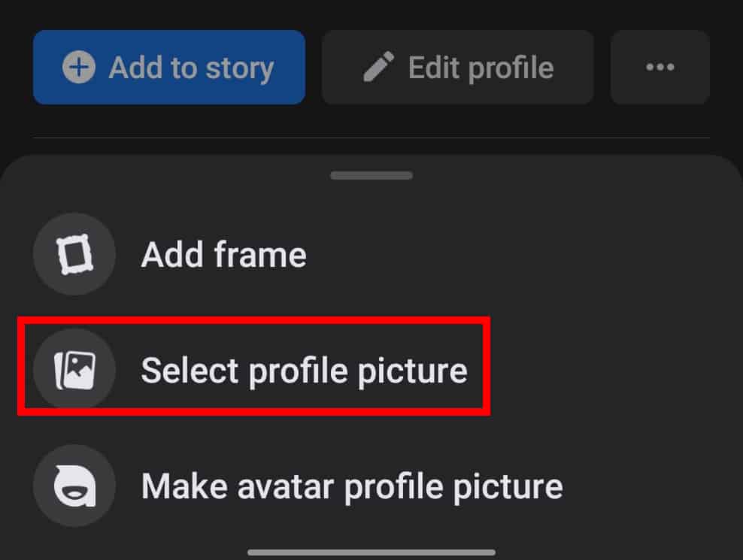Tap the word 'story' on blue button
Viewport: 743px width, 560px height.
(x=240, y=68)
